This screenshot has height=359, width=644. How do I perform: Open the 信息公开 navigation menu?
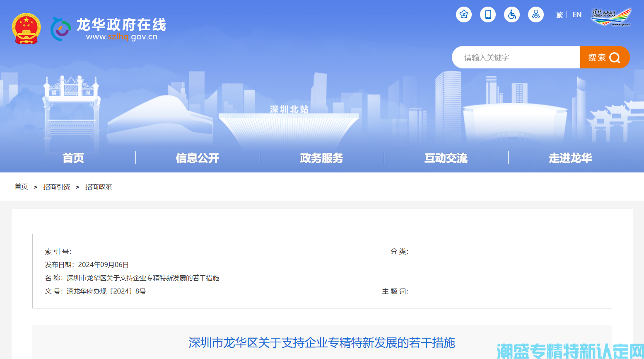[x=198, y=158]
